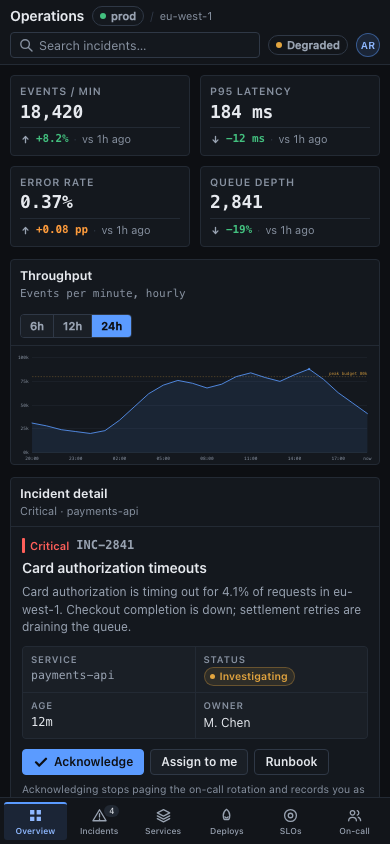Image resolution: width=390 pixels, height=844 pixels.
Task: Click the incident age 12m
Action: tap(42, 722)
